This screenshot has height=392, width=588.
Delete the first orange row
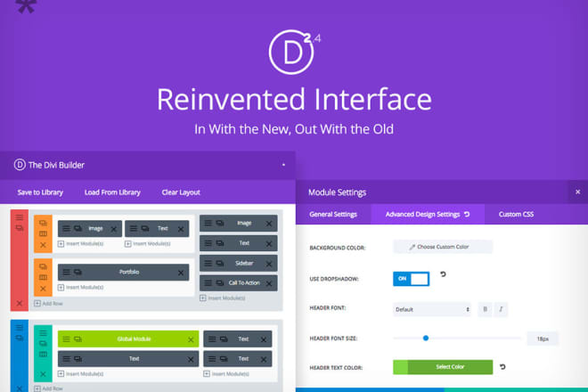coord(43,245)
